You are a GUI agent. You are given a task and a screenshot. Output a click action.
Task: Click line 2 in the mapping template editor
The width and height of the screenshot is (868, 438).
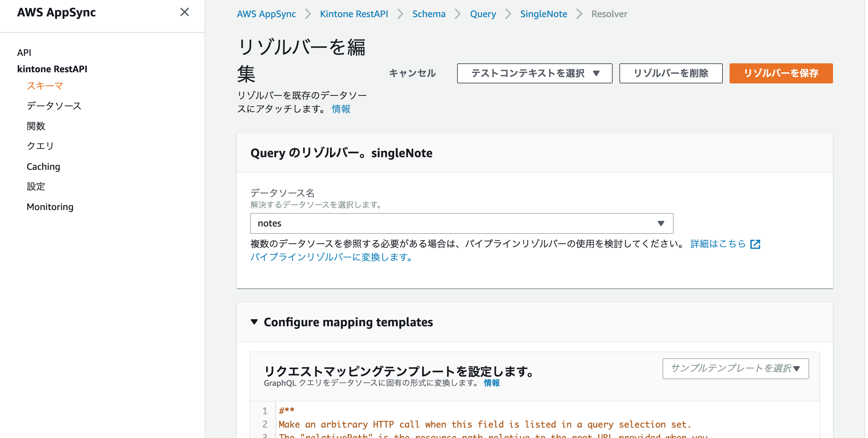[x=484, y=424]
